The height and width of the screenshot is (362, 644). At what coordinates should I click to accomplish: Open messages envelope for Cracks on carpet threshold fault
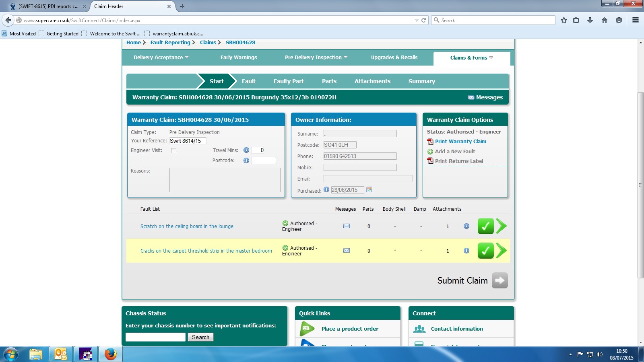[346, 251]
